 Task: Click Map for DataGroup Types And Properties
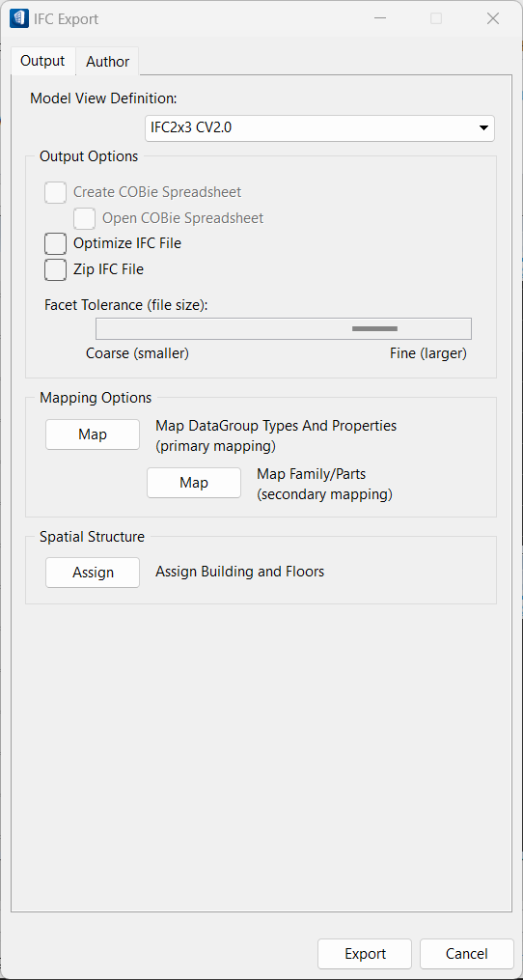tap(93, 434)
